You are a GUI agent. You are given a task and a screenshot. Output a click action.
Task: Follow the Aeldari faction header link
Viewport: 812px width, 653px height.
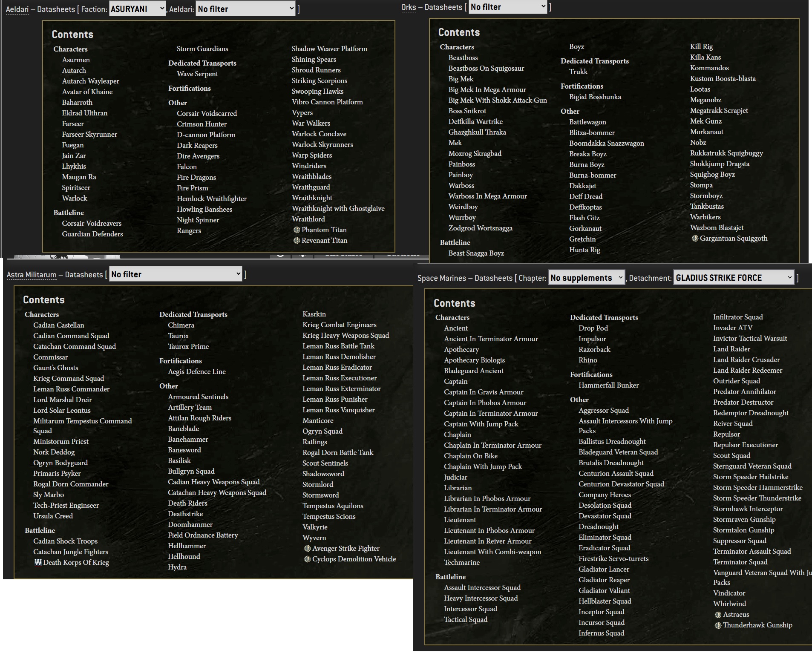tap(17, 9)
